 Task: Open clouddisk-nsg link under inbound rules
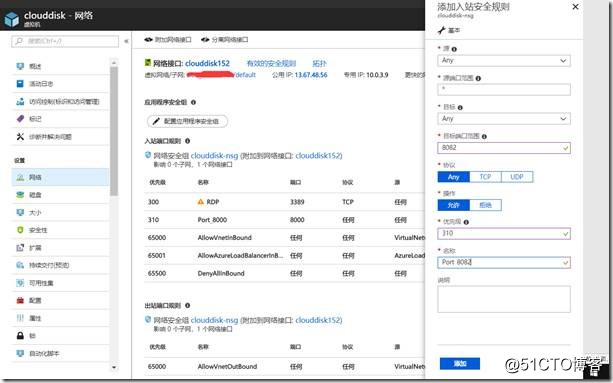point(214,156)
